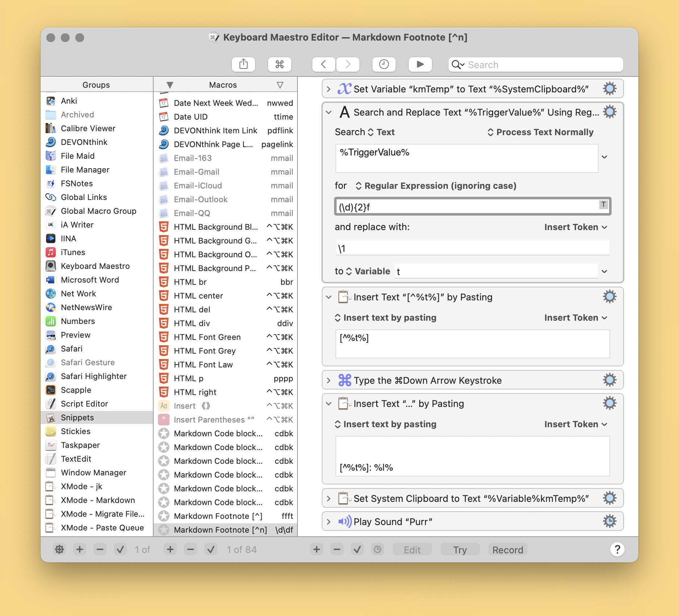
Task: Go back with the left chevron button
Action: coord(324,64)
